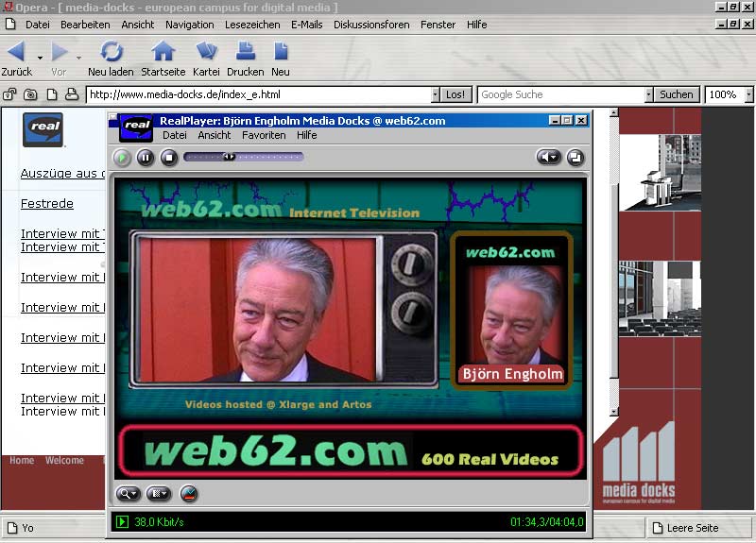Screen dimensions: 756x543
Task: Click Welcome link in page footer
Action: 64,460
